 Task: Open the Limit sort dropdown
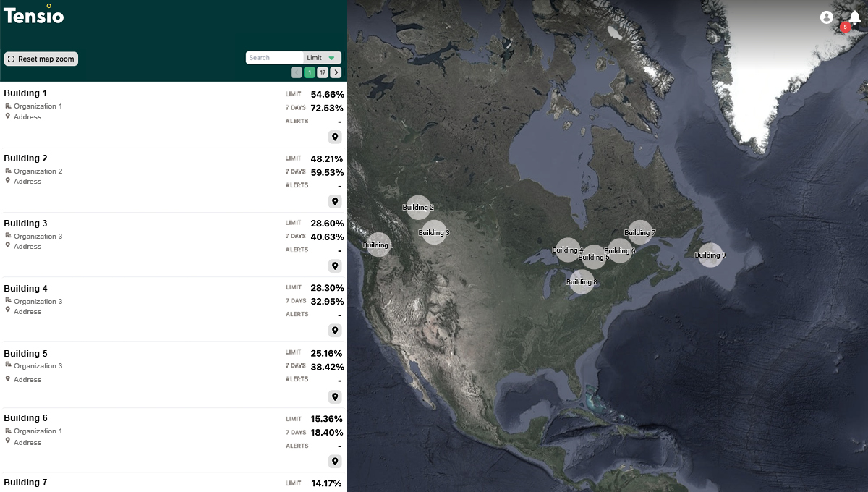[x=322, y=58]
